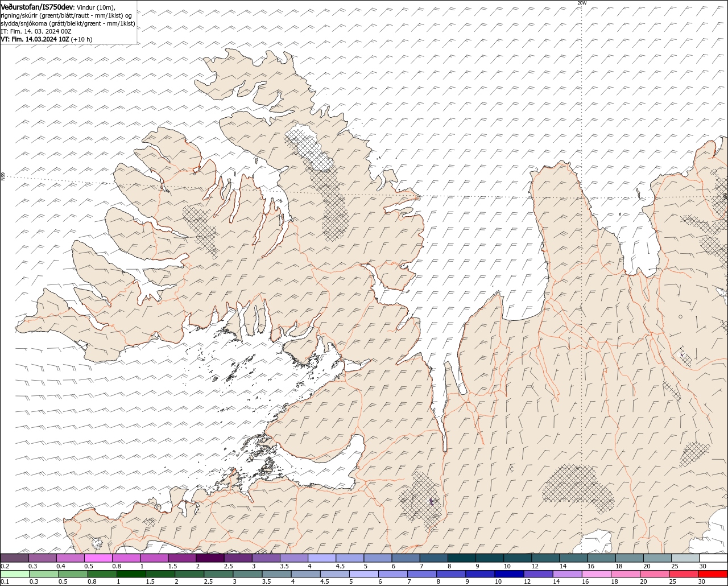The height and width of the screenshot is (586, 728).
Task: Click the light pink swatch labeled 16
Action: click(597, 574)
